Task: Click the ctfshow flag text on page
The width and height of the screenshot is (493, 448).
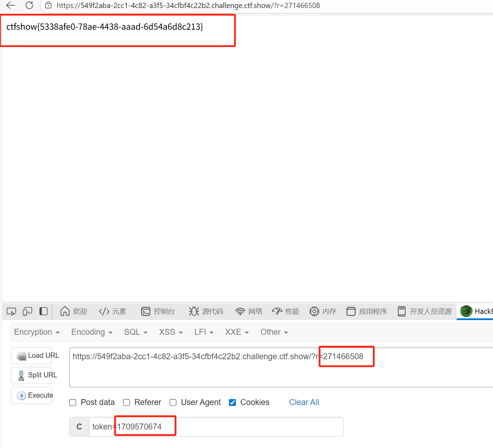Action: (x=105, y=27)
